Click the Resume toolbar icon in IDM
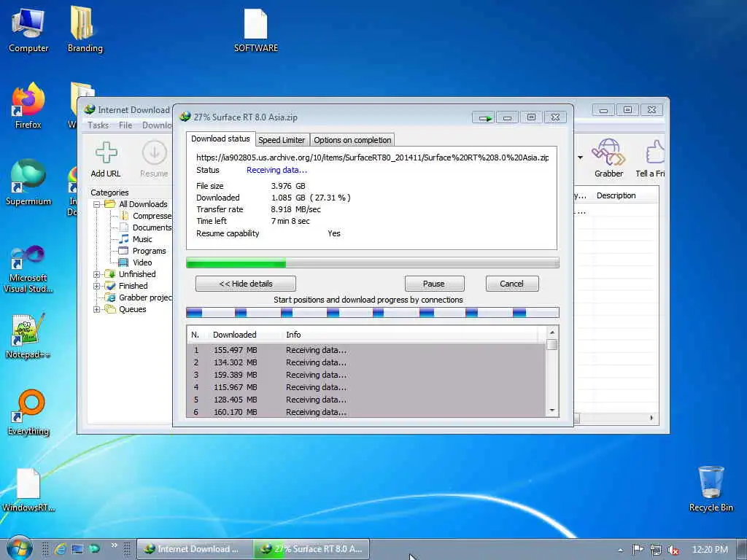Image resolution: width=747 pixels, height=560 pixels. pos(154,160)
